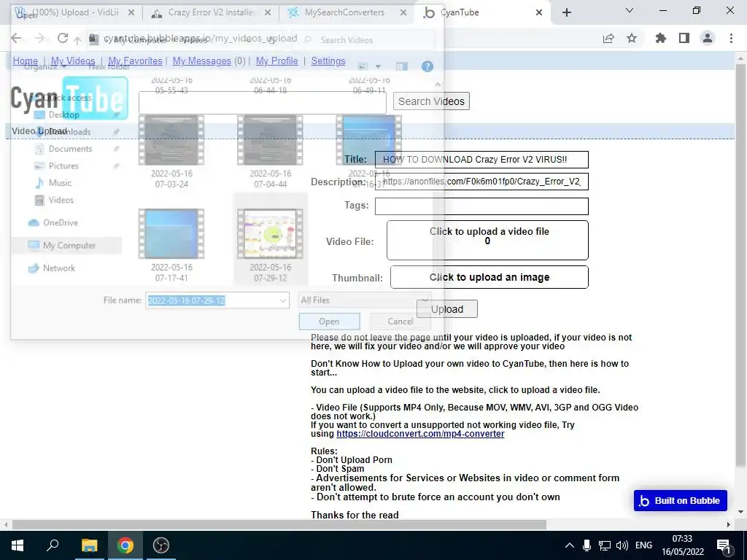747x560 pixels.
Task: Select Desktop in dialog sidebar
Action: point(63,114)
